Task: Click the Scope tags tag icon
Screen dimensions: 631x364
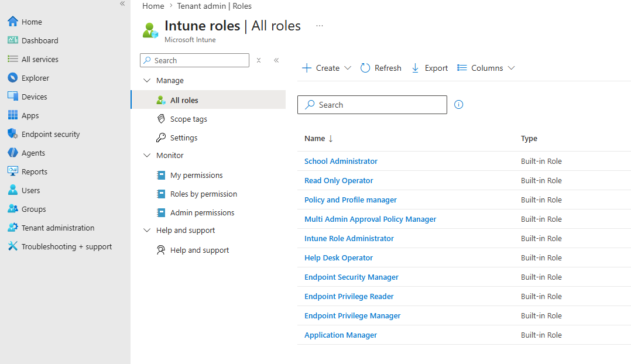Action: pyautogui.click(x=161, y=119)
